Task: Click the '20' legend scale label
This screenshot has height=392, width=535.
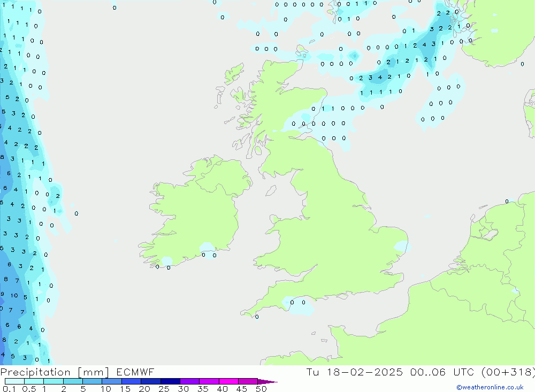Action: pos(144,389)
